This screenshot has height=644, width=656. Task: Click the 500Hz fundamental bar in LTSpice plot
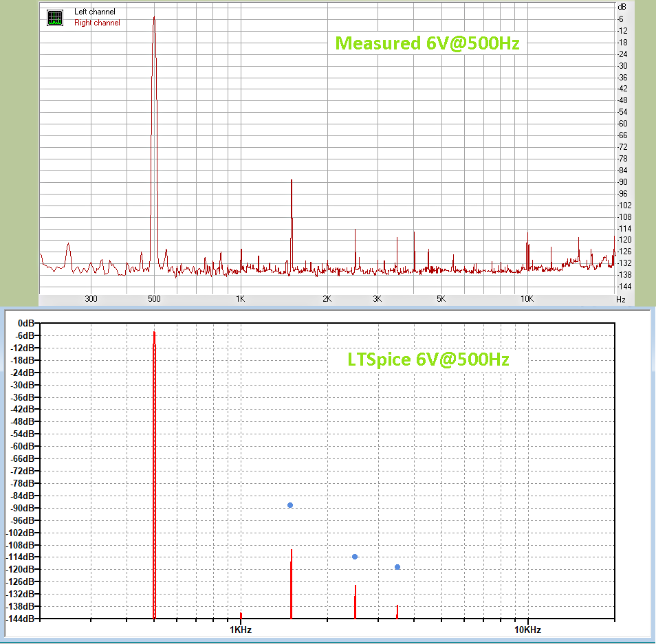coord(155,475)
